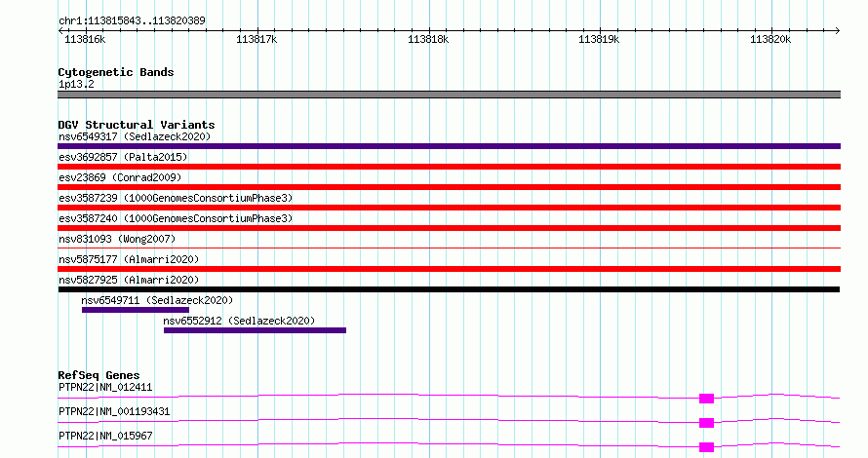Click the PTPN22|NM_012411 transcript label
Image resolution: width=868 pixels, height=458 pixels.
tap(105, 387)
